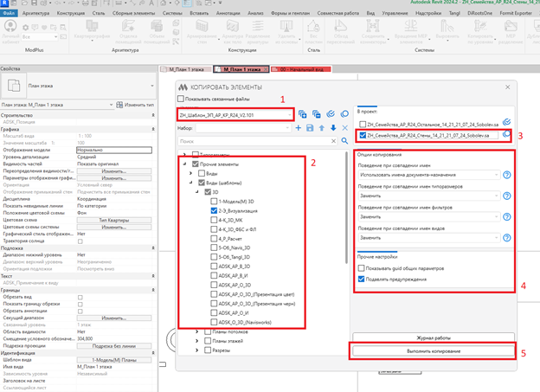The height and width of the screenshot is (392, 540).
Task: Check the 4-К_3D_МК checkbox
Action: click(x=214, y=220)
